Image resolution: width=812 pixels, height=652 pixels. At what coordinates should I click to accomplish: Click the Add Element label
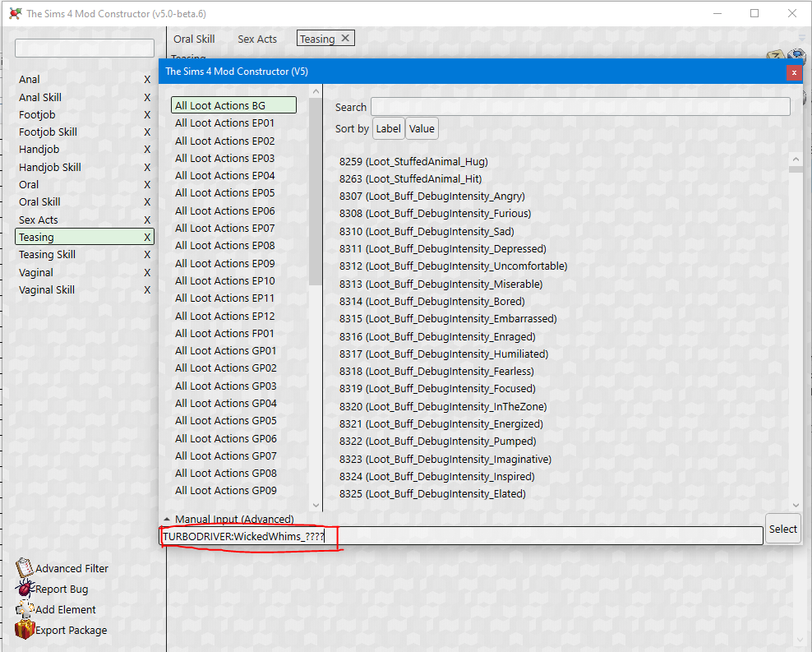tap(65, 609)
